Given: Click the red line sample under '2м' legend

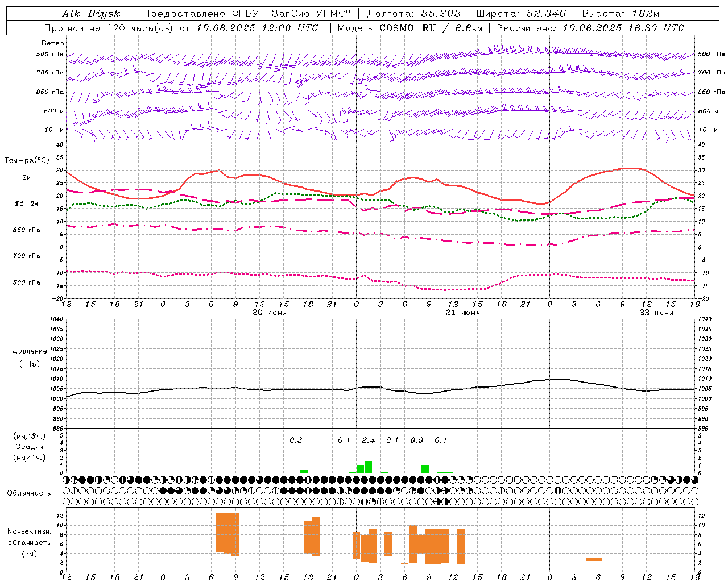Looking at the screenshot, I should pos(26,184).
